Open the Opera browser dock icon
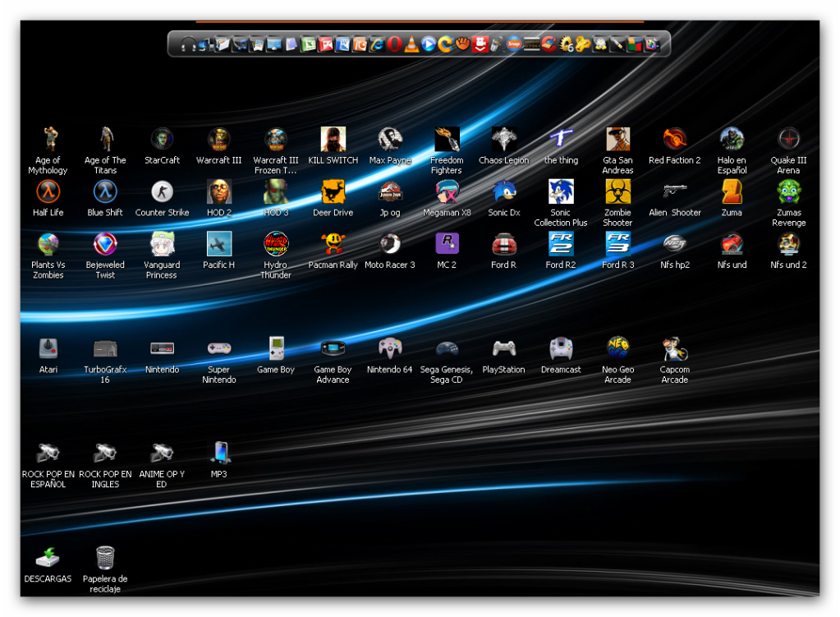 (394, 44)
